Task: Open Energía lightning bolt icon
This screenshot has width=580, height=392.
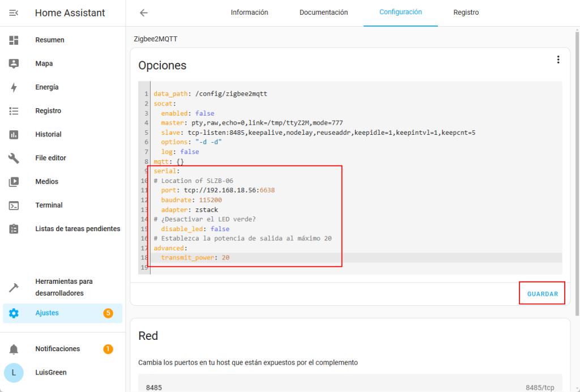Action: point(14,87)
